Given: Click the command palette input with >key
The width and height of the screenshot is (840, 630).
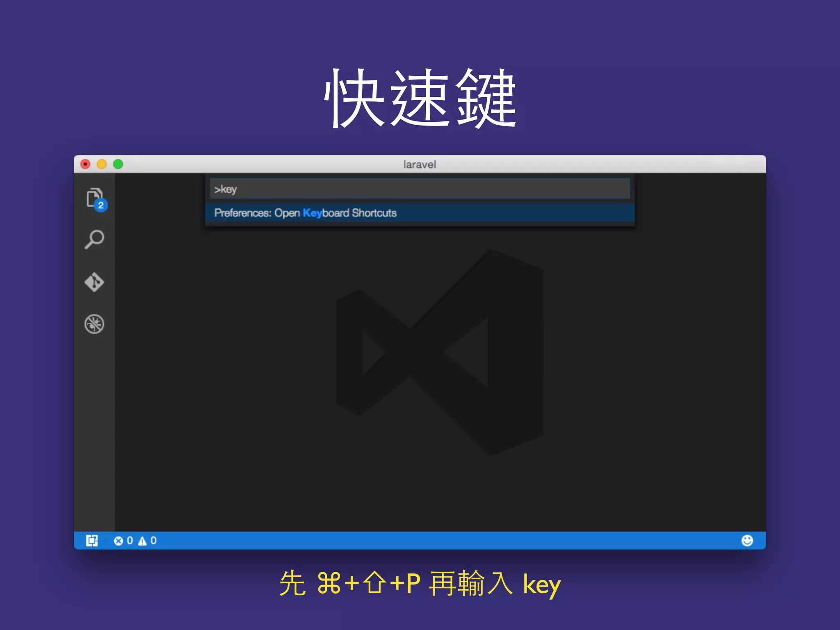Looking at the screenshot, I should tap(420, 189).
